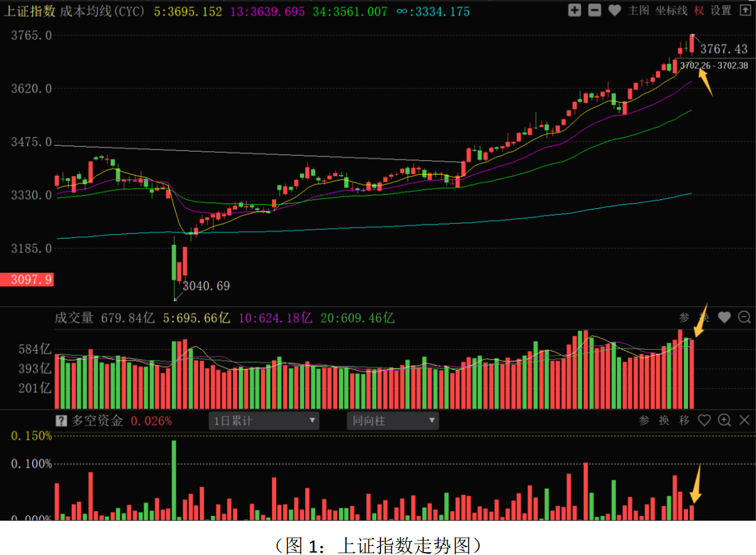Click the question mark help icon beside 多空资金
This screenshot has width=756, height=555.
coord(61,421)
